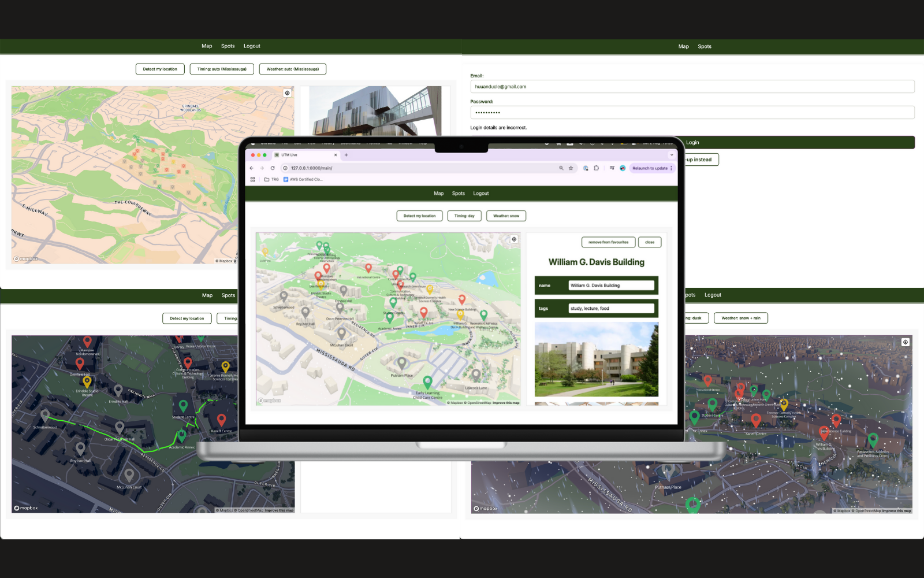Click Spots in the login window navbar
The image size is (924, 578).
coord(705,47)
